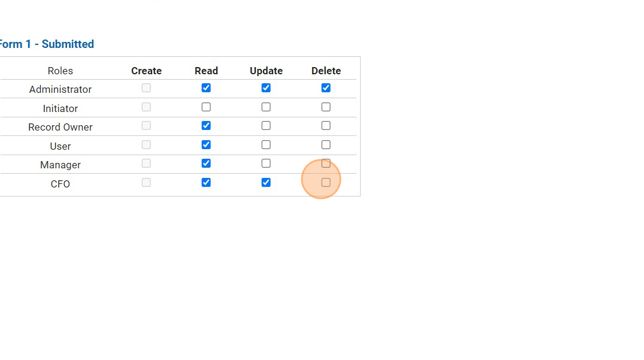Remove Update permission from CFO

[x=266, y=183]
